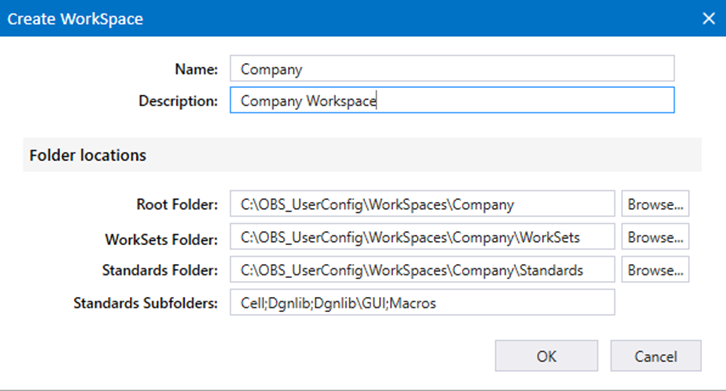This screenshot has width=726, height=391.
Task: Click the Standards Subfolders: label
Action: (145, 303)
